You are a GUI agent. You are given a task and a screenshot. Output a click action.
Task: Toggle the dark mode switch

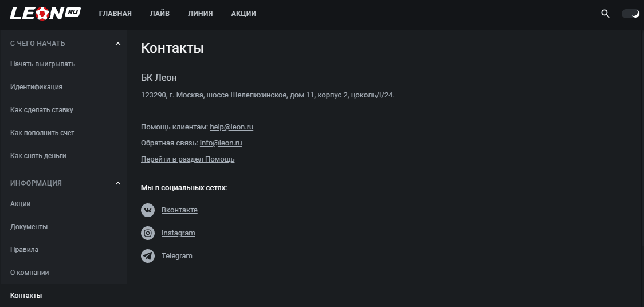tap(630, 14)
